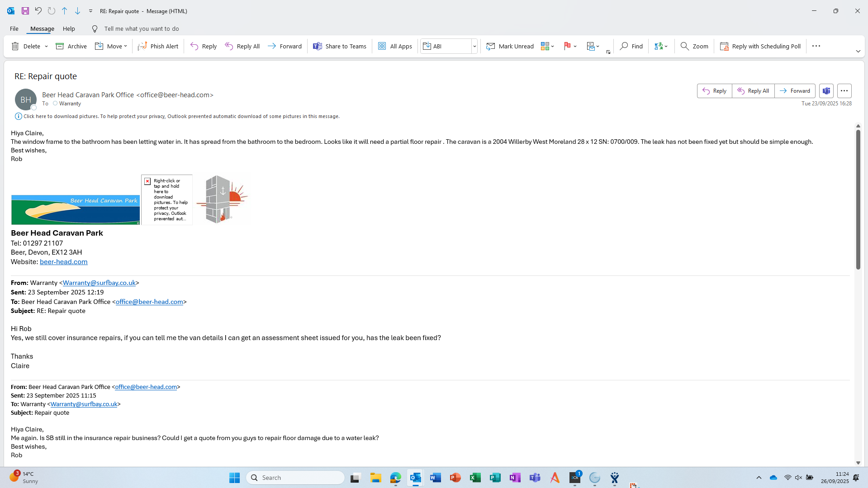Click the taskbar Search box

coord(295,478)
